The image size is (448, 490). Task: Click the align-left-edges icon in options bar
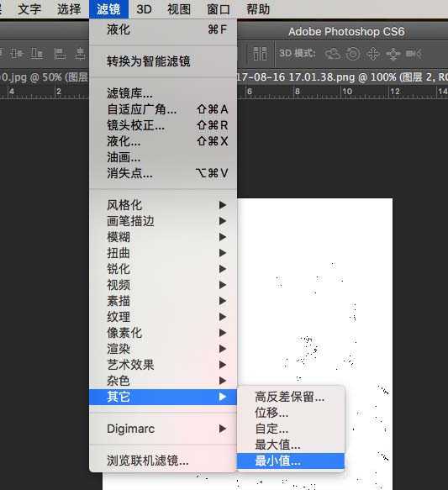pos(60,54)
